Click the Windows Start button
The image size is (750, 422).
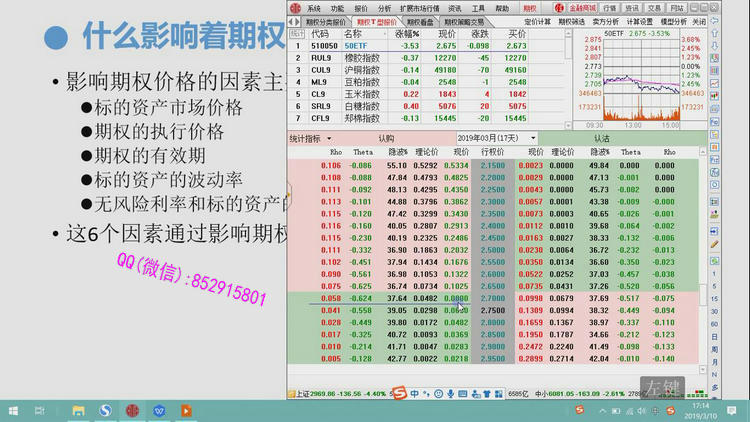(13, 410)
